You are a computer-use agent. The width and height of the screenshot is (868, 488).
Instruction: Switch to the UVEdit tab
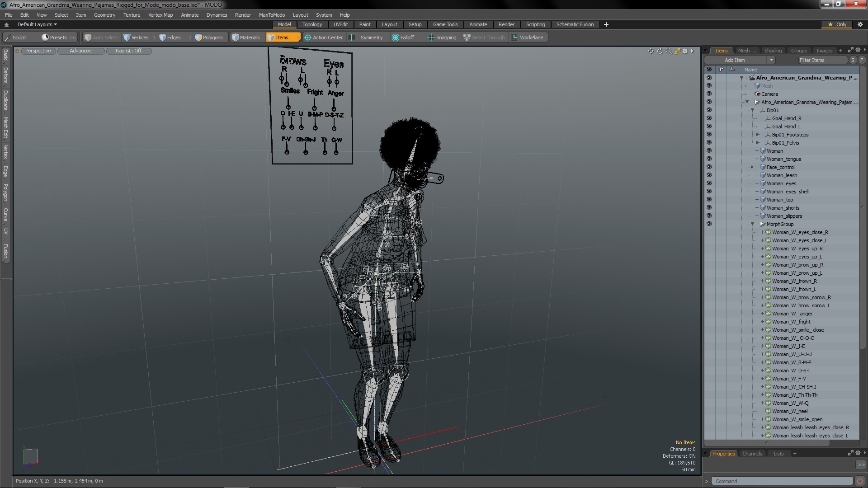[340, 24]
